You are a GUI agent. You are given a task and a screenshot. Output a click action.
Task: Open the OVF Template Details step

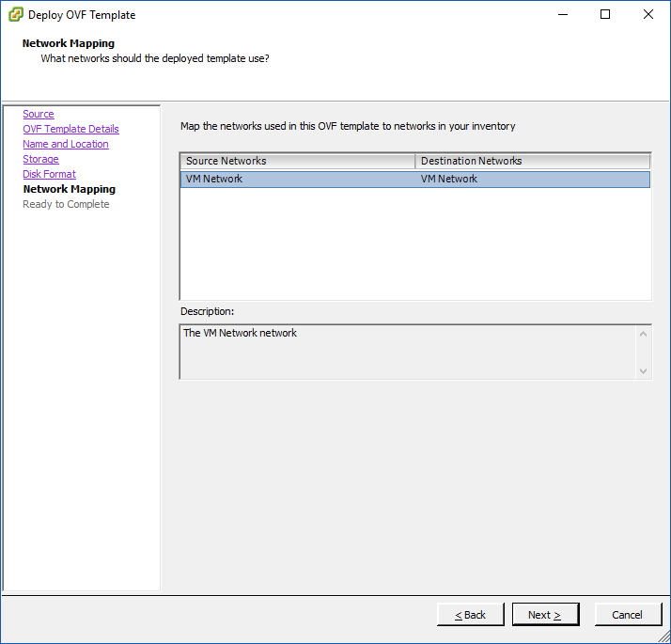[70, 129]
